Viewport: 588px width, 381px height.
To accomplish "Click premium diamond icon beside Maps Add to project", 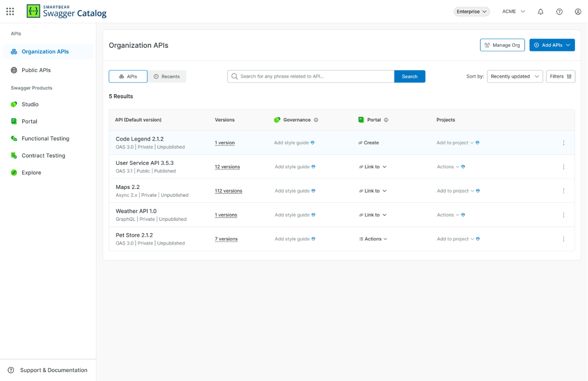I will click(x=478, y=190).
